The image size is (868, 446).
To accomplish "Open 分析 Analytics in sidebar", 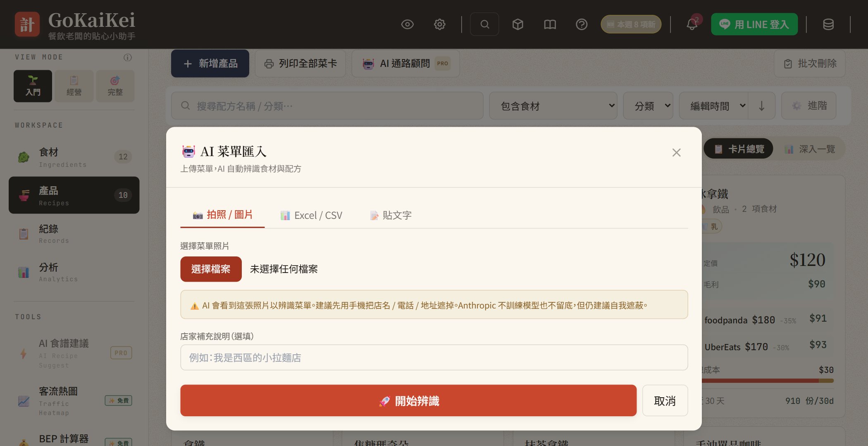I will click(x=74, y=272).
